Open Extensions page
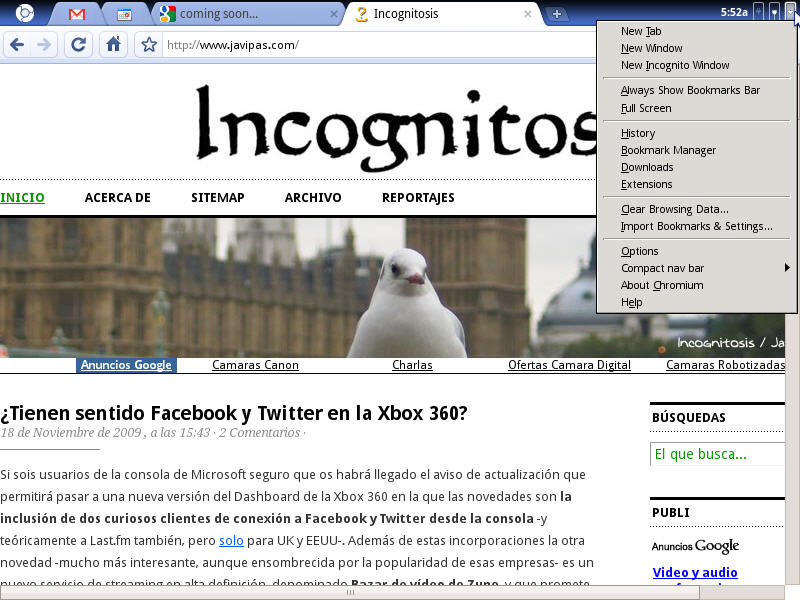 (696, 184)
